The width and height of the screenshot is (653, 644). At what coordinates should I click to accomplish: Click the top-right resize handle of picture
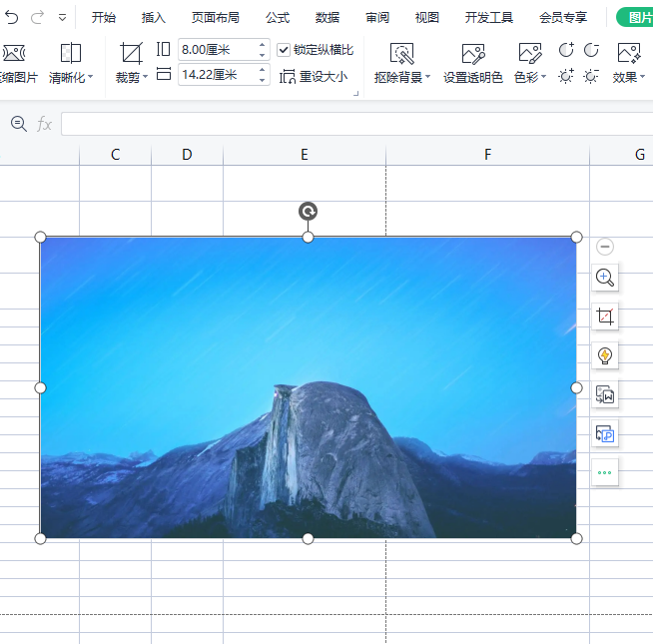(576, 237)
